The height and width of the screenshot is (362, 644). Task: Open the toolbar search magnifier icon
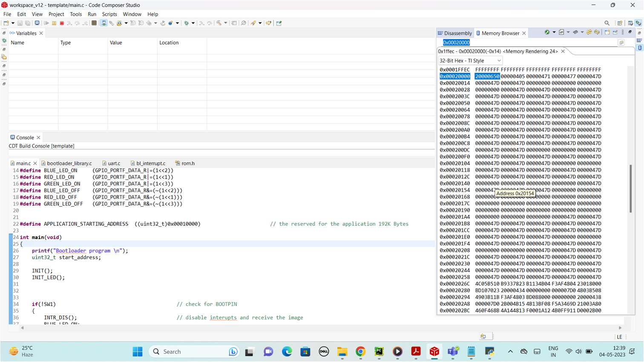pyautogui.click(x=607, y=23)
